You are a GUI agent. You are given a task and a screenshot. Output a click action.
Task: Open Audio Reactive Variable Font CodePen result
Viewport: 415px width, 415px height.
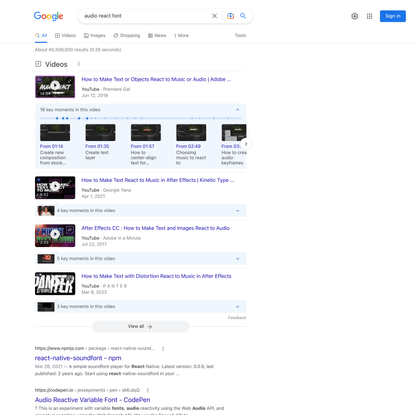[92, 400]
